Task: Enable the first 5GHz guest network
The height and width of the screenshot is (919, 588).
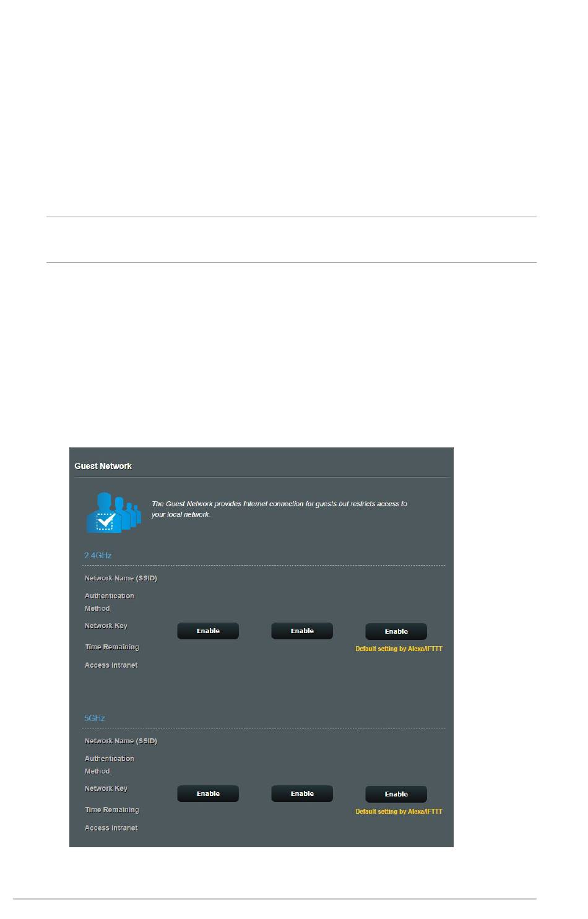Action: pyautogui.click(x=208, y=793)
